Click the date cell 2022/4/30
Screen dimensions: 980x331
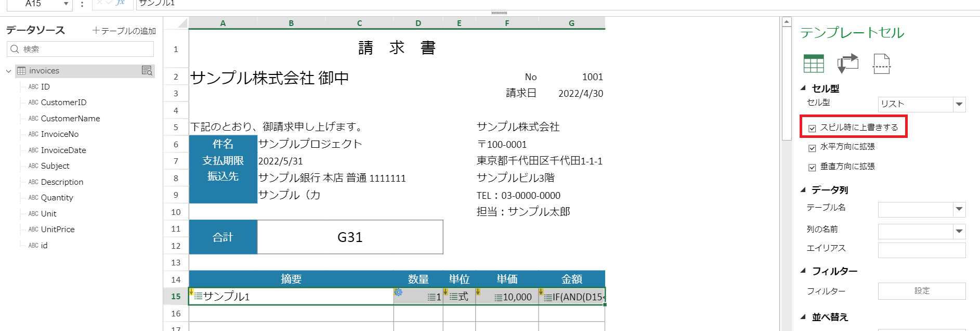tap(572, 94)
